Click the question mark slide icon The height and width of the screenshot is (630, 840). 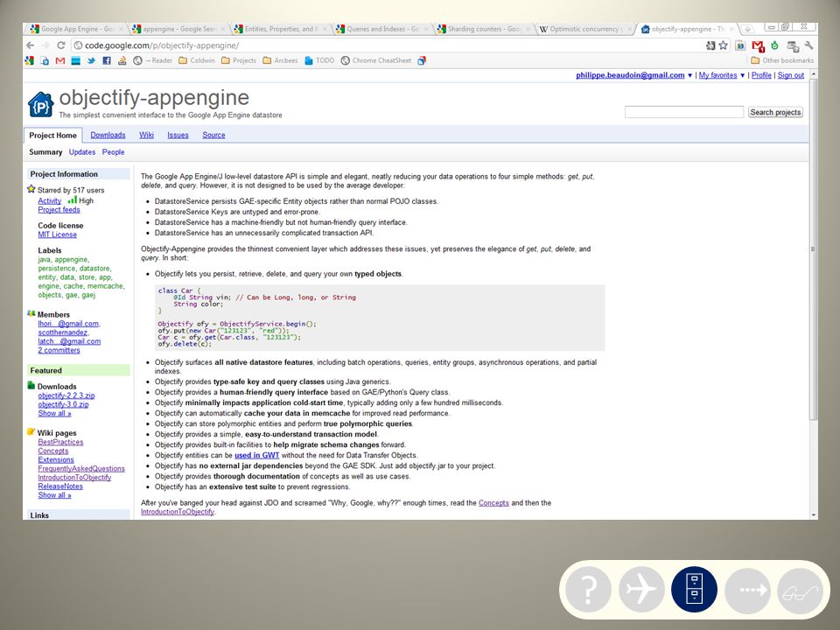tap(588, 589)
